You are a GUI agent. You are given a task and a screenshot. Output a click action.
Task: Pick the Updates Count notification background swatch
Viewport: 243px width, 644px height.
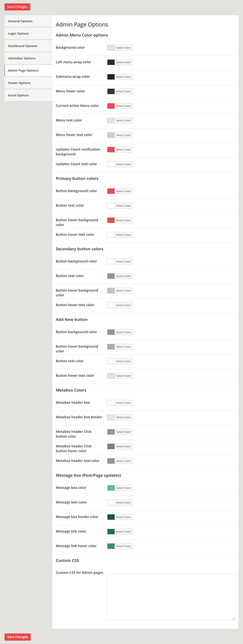click(111, 150)
